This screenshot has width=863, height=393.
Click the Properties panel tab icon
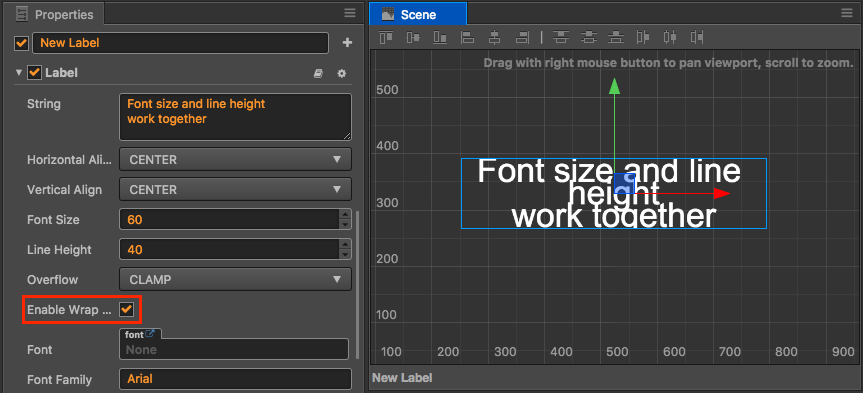pos(22,14)
